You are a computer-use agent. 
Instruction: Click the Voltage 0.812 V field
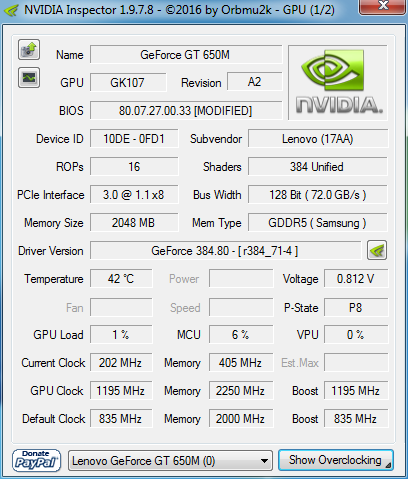point(356,279)
